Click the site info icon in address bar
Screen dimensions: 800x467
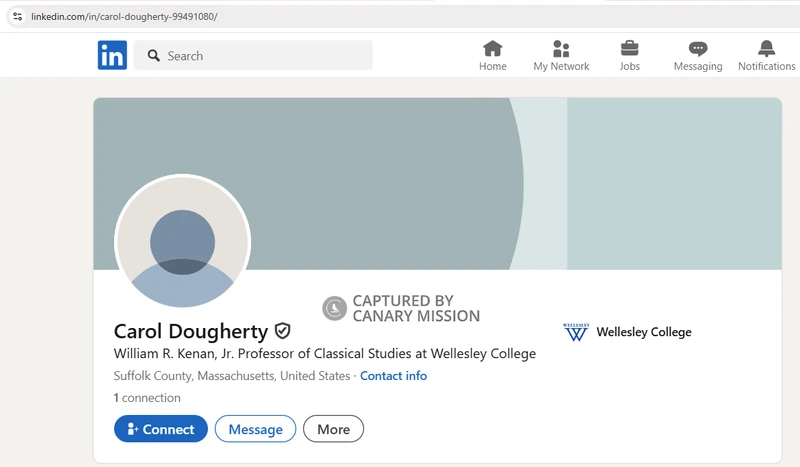point(17,16)
